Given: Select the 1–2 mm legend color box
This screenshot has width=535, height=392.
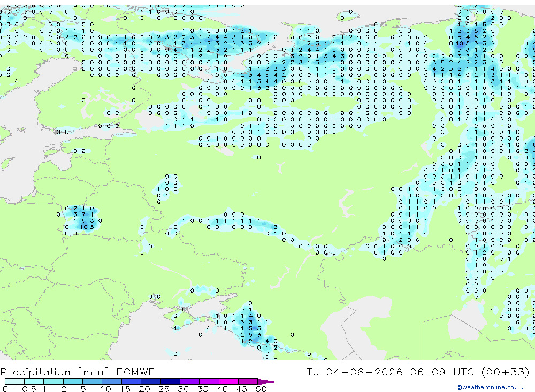Looking at the screenshot, I should point(53,381).
